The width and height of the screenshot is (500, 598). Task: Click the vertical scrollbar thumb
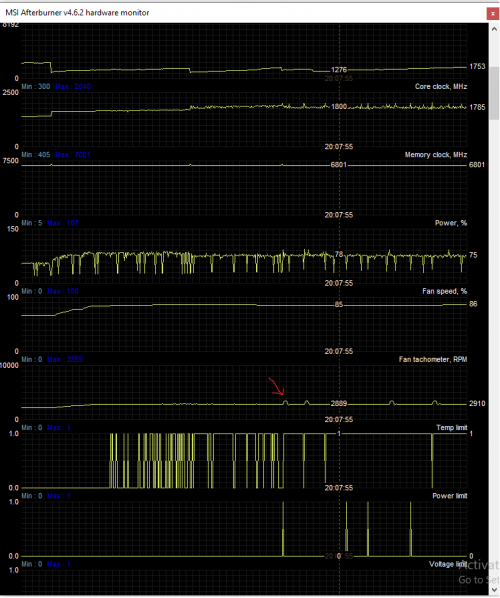pos(494,93)
